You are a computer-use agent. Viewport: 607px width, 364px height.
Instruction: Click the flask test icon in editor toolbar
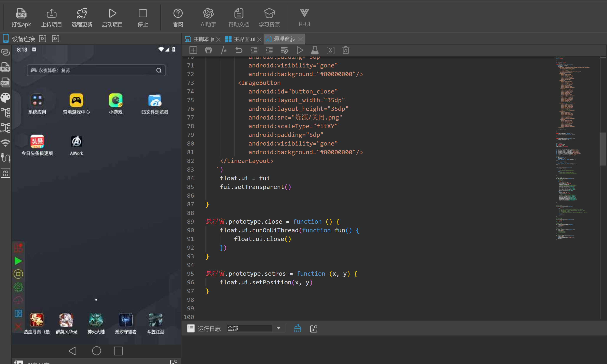[314, 50]
